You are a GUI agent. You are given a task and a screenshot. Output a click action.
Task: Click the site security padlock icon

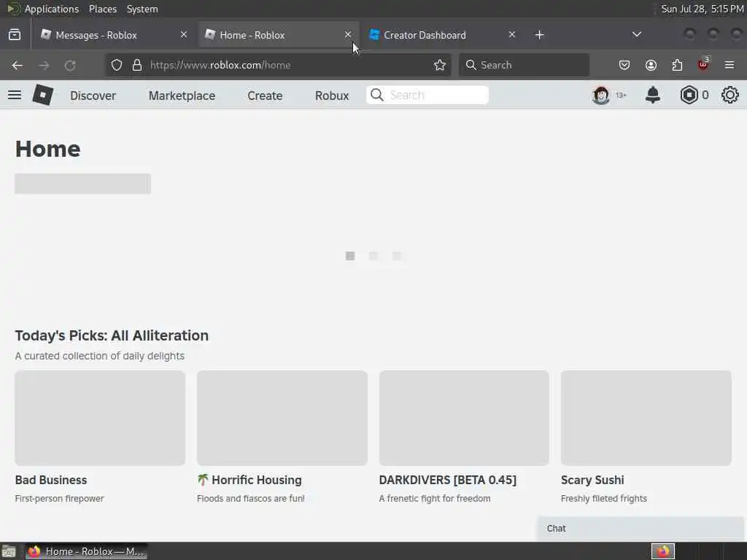coord(137,65)
